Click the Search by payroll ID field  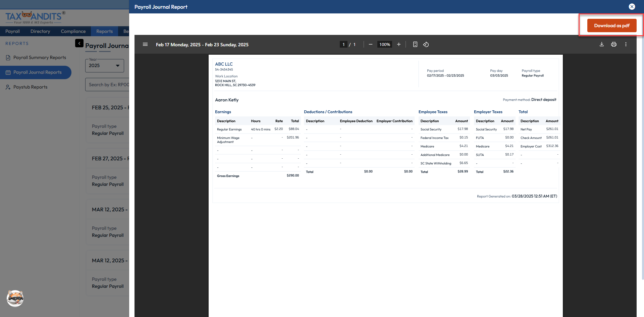pyautogui.click(x=107, y=85)
